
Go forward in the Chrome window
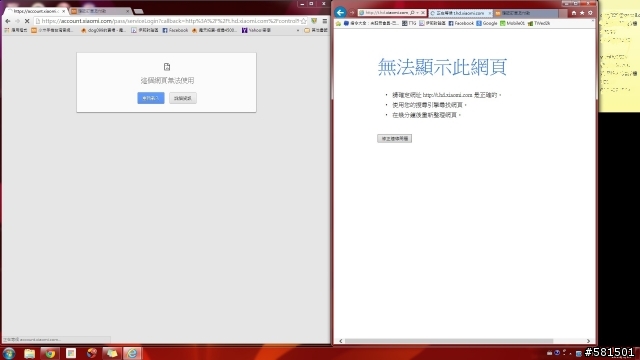17,21
